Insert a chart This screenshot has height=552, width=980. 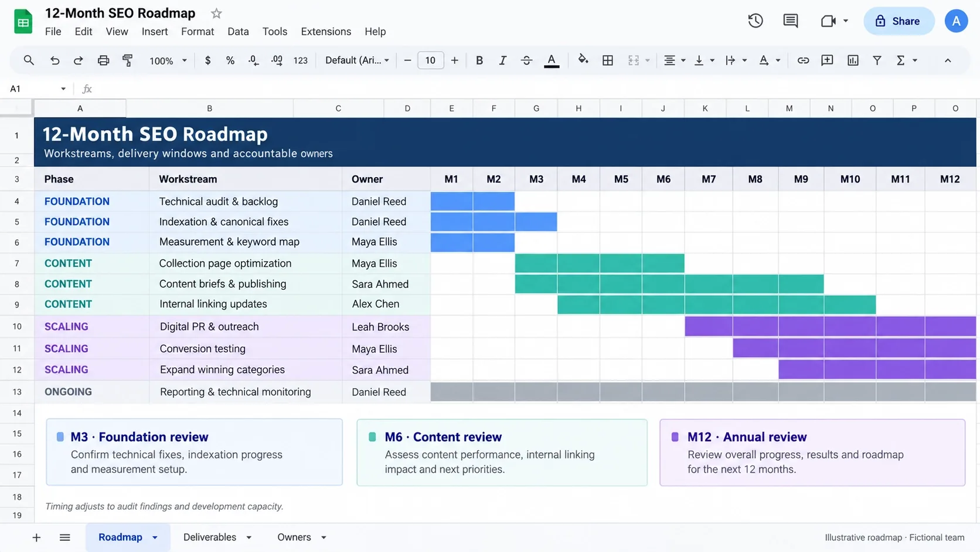click(853, 60)
